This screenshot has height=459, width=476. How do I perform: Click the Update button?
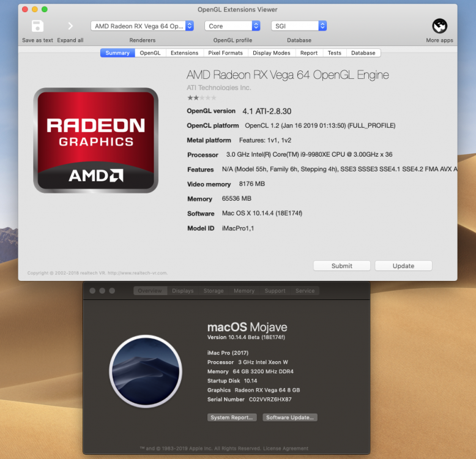pos(403,266)
